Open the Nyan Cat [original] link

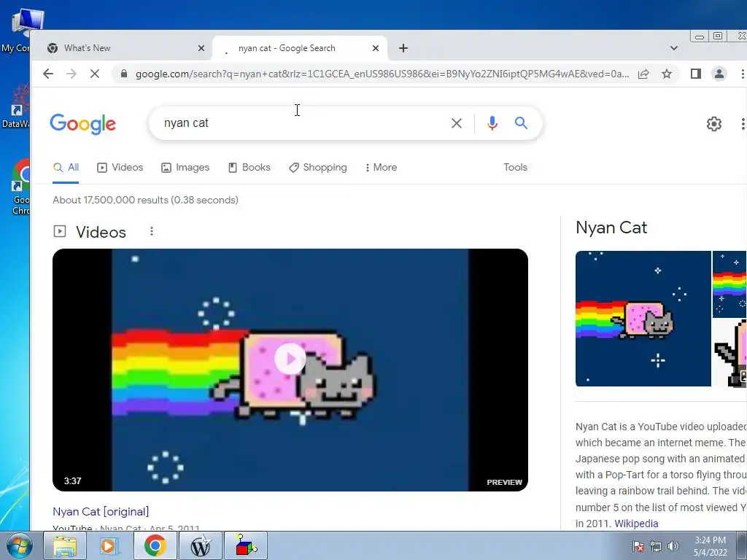coord(101,511)
